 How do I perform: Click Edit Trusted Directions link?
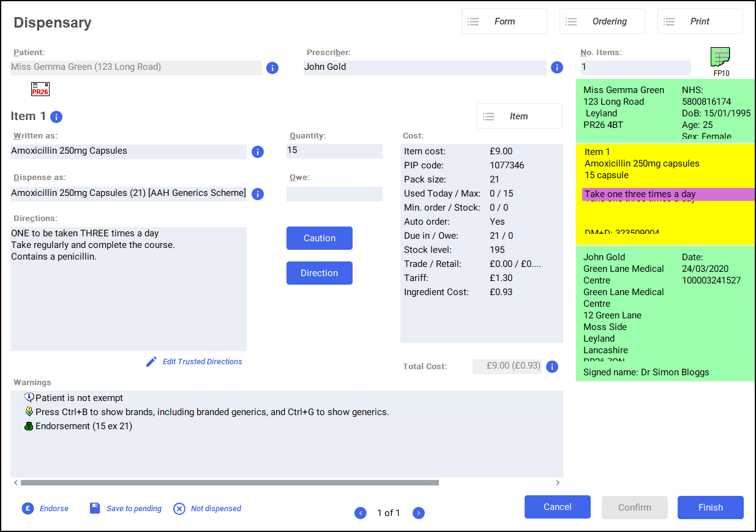202,362
